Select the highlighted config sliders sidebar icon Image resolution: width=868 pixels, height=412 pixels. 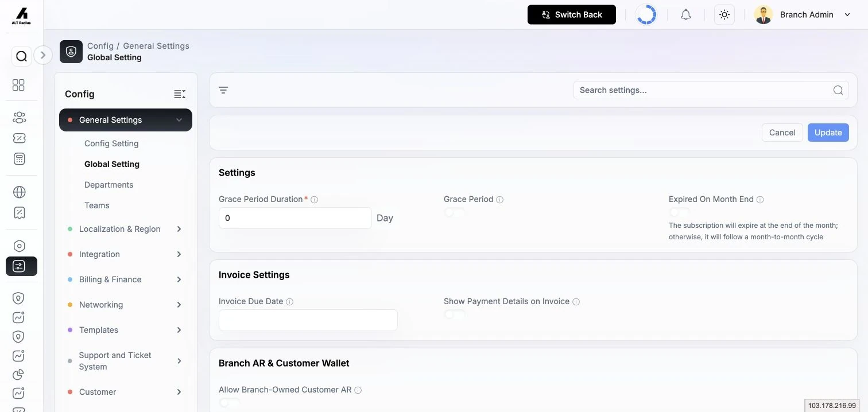[21, 266]
